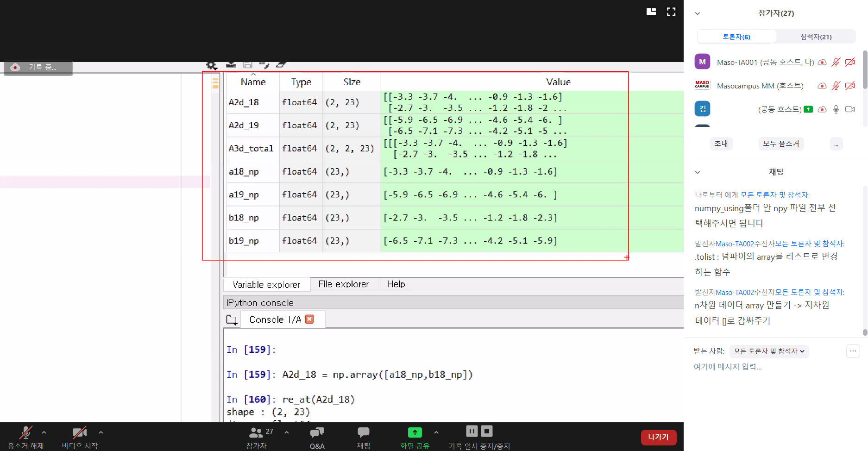Collapse the 채팅 section chevron
The width and height of the screenshot is (868, 451).
(698, 172)
